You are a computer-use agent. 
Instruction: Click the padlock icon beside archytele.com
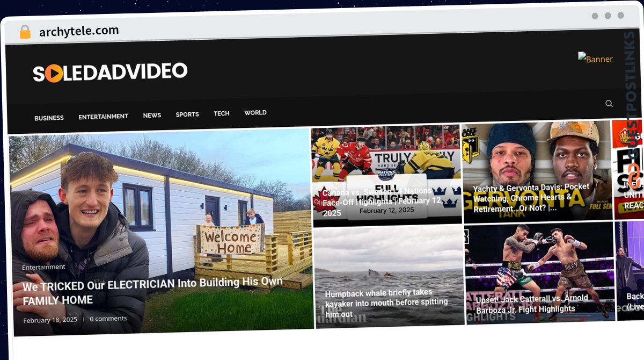click(x=25, y=32)
